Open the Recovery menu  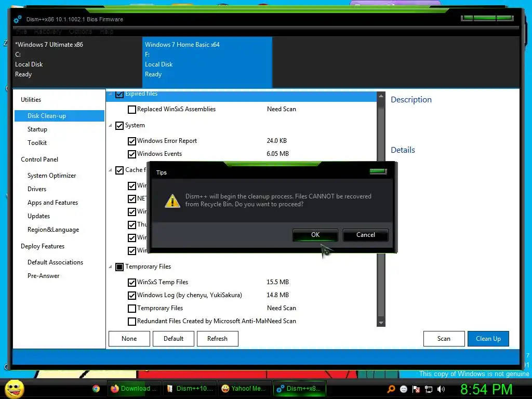point(48,31)
